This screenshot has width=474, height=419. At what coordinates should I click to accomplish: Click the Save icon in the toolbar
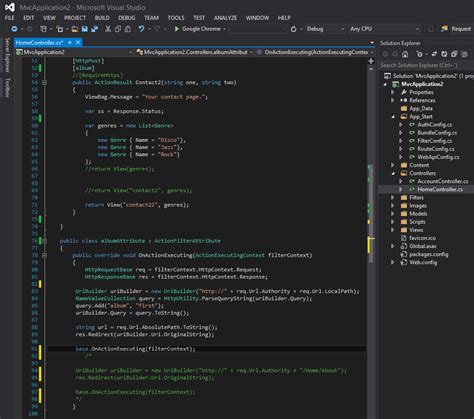click(x=85, y=29)
